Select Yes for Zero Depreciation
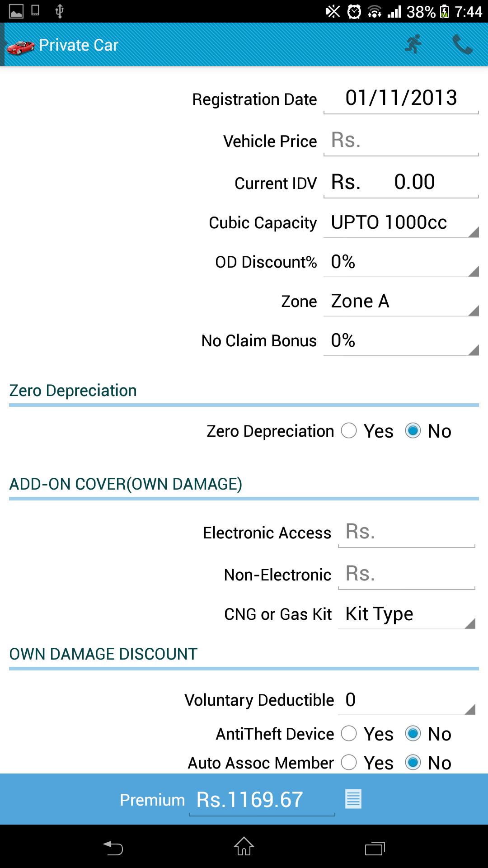488x868 pixels. click(349, 431)
